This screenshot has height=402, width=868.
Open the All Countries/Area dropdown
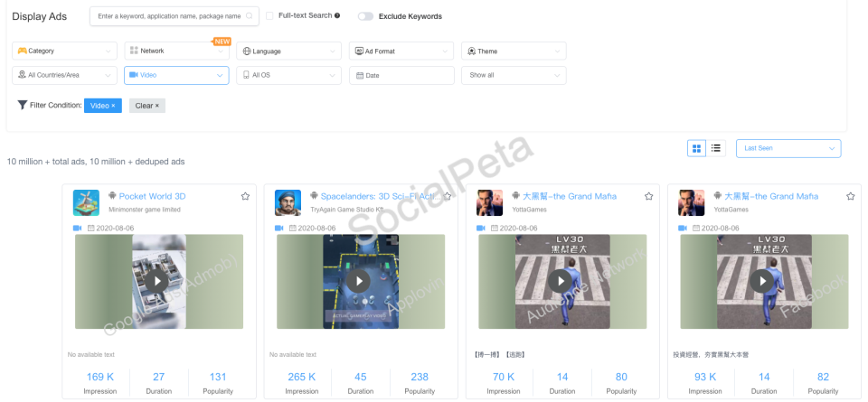[x=65, y=75]
